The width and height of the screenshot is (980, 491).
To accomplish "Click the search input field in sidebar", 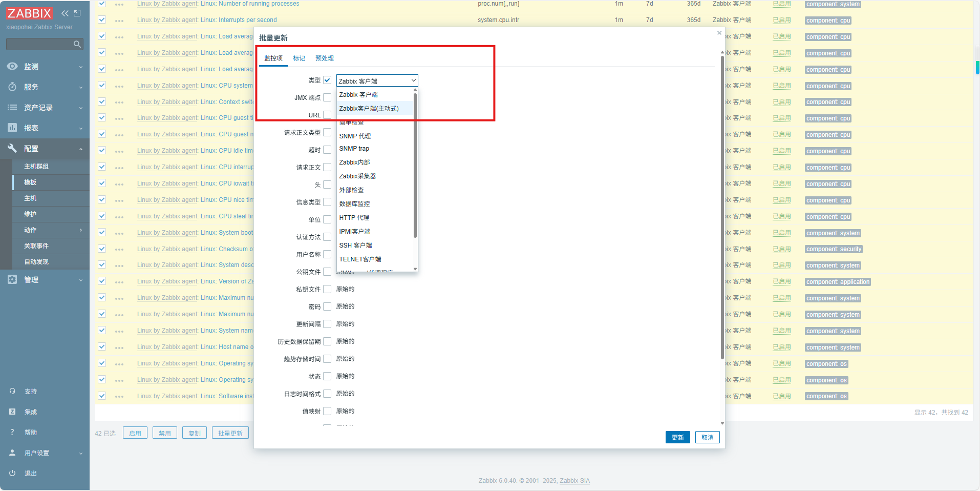I will click(41, 44).
